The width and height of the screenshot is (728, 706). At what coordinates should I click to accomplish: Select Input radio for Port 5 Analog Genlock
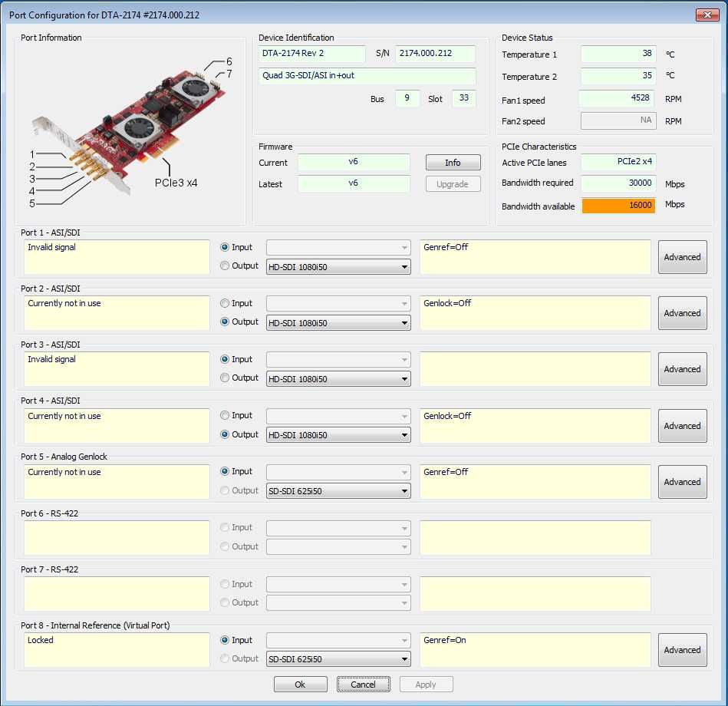(225, 471)
